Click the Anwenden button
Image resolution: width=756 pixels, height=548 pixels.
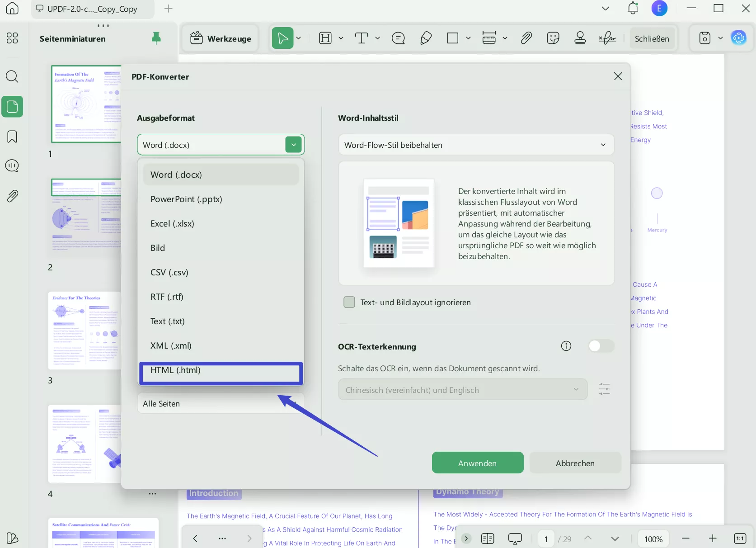[477, 463]
